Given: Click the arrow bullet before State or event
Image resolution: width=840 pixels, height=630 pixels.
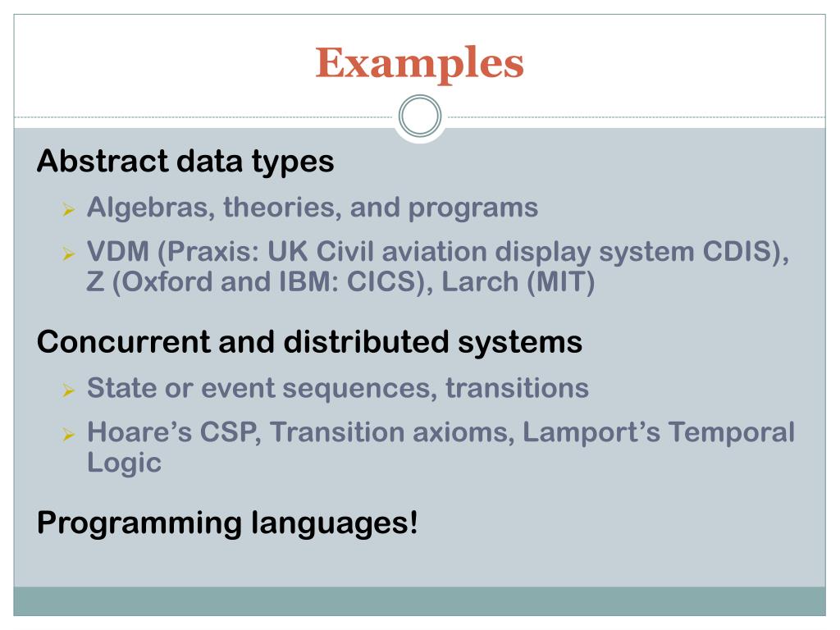Looking at the screenshot, I should point(69,390).
